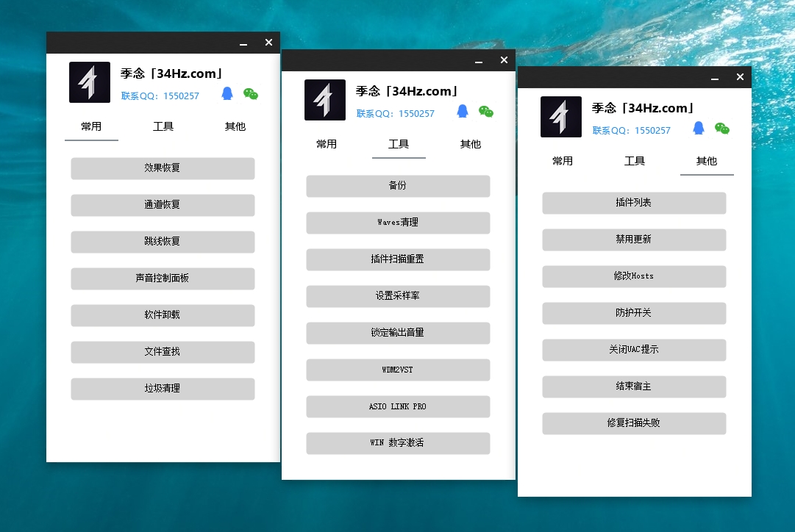Click 锁定输出音量 button
Screen dimensions: 795x532
(398, 333)
